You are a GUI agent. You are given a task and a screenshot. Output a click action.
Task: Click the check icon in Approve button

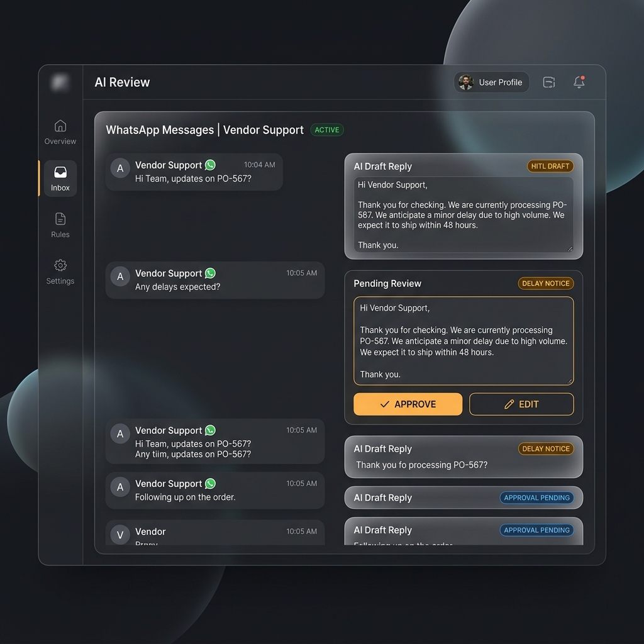coord(384,404)
